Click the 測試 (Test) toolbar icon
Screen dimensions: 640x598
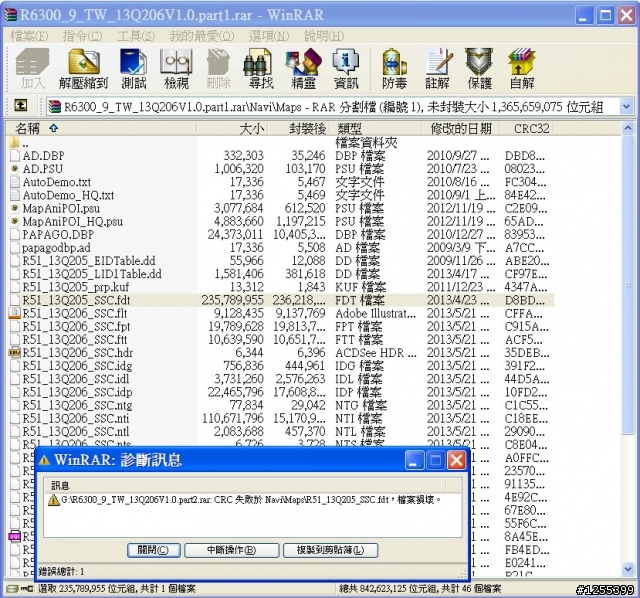[x=133, y=68]
